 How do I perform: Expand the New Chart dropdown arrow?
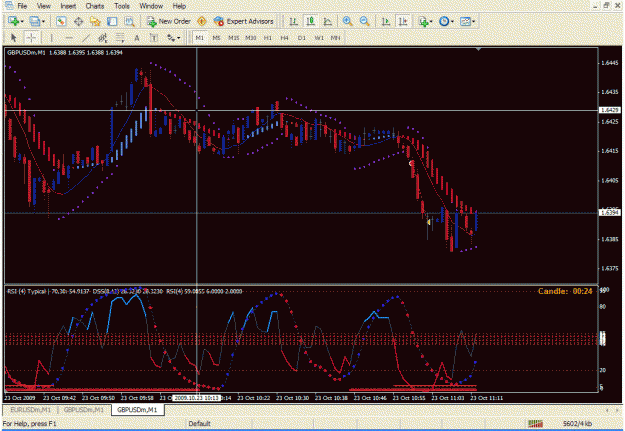22,22
